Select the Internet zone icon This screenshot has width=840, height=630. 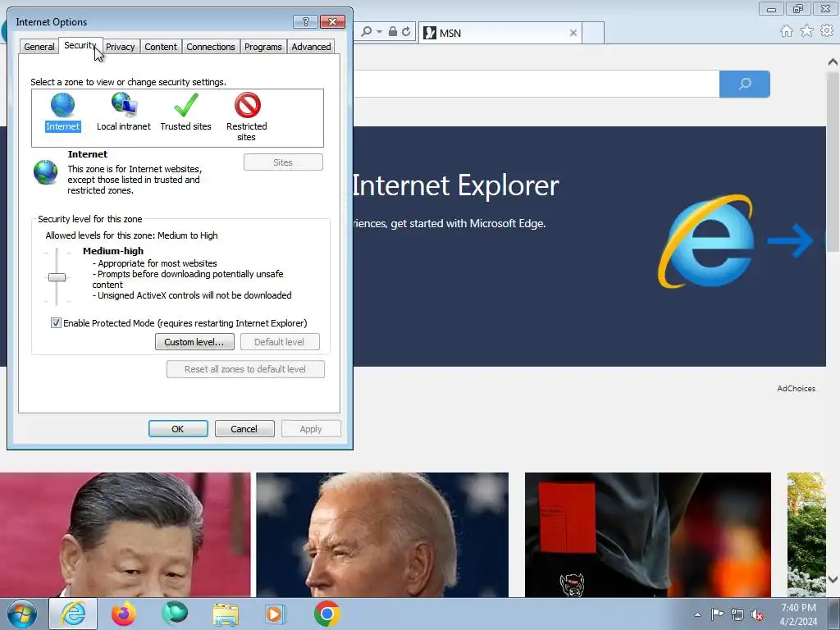click(62, 112)
